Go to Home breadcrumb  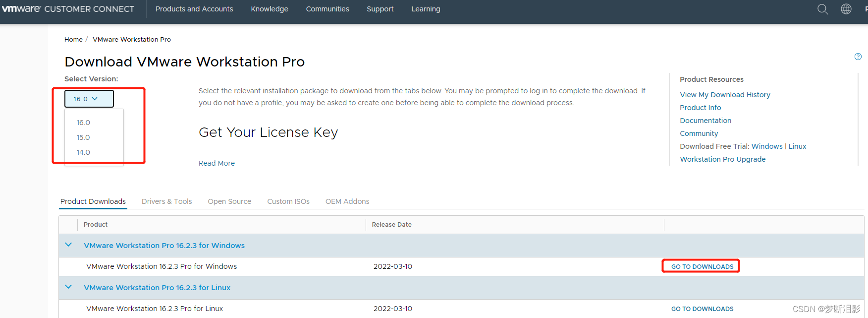coord(73,39)
